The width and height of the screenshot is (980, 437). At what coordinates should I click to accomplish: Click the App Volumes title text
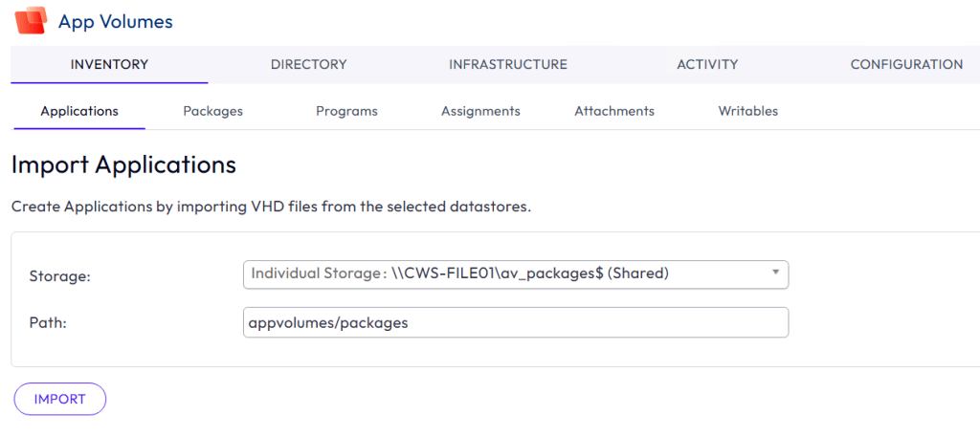coord(116,20)
